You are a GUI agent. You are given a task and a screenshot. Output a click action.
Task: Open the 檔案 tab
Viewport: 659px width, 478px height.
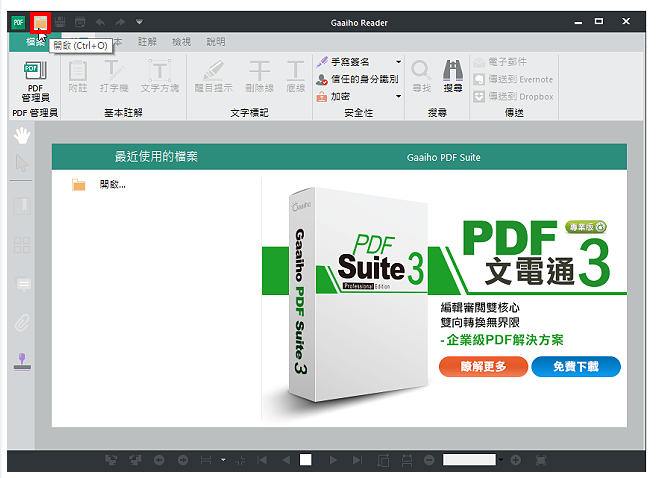[x=35, y=42]
